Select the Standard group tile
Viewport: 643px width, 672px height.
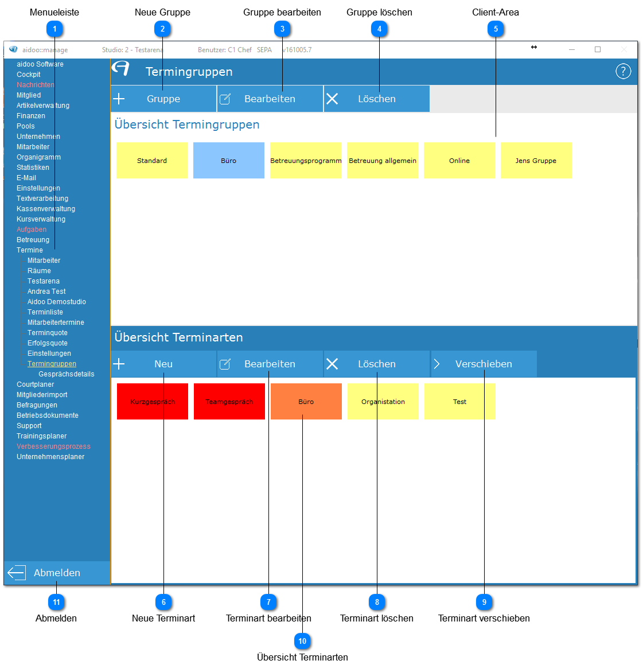pyautogui.click(x=152, y=161)
